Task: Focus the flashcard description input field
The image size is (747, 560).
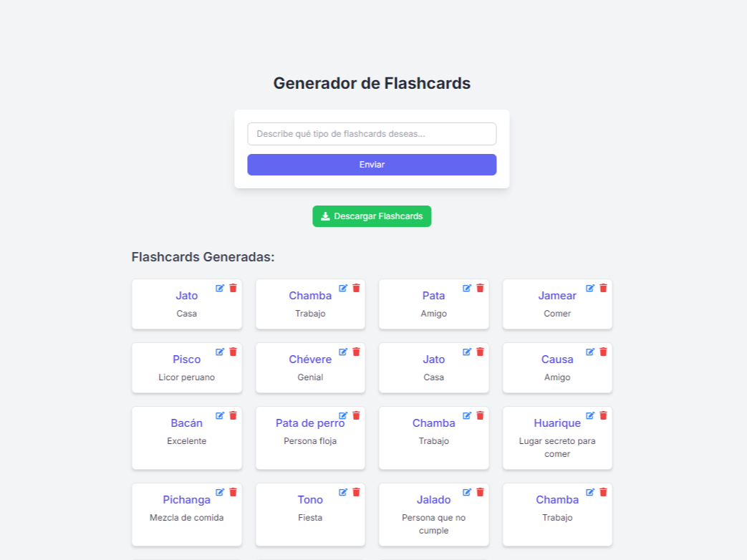Action: point(372,134)
